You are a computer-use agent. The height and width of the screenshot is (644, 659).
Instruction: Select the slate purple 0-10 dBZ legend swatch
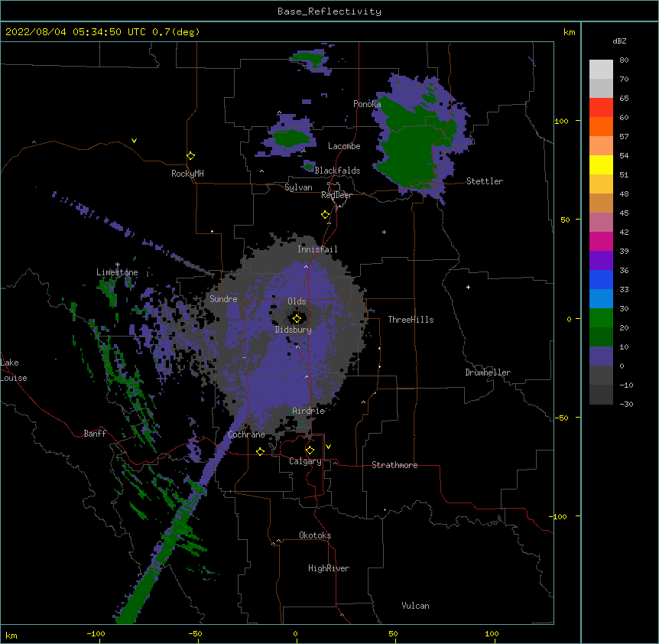pyautogui.click(x=601, y=356)
